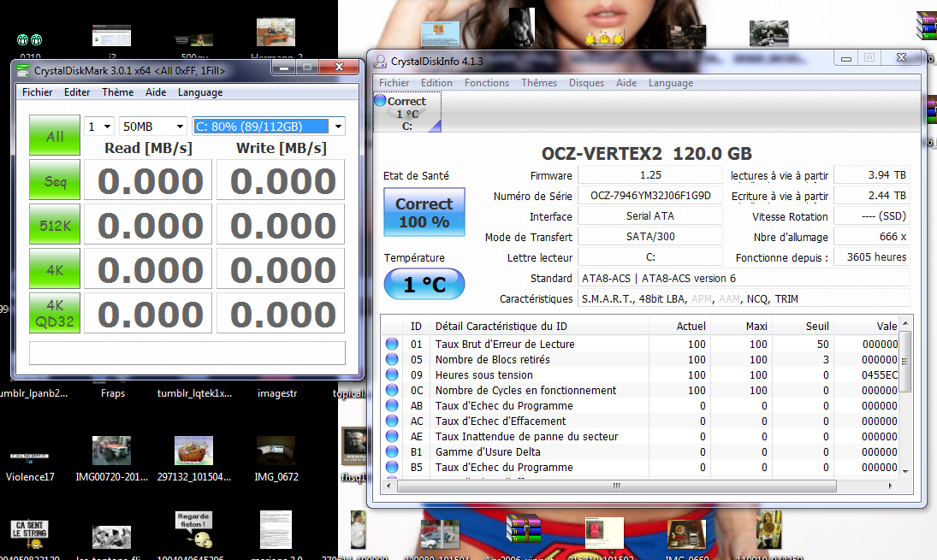Start the Seq sequential test button
Viewport: 937px width, 560px height.
click(55, 181)
